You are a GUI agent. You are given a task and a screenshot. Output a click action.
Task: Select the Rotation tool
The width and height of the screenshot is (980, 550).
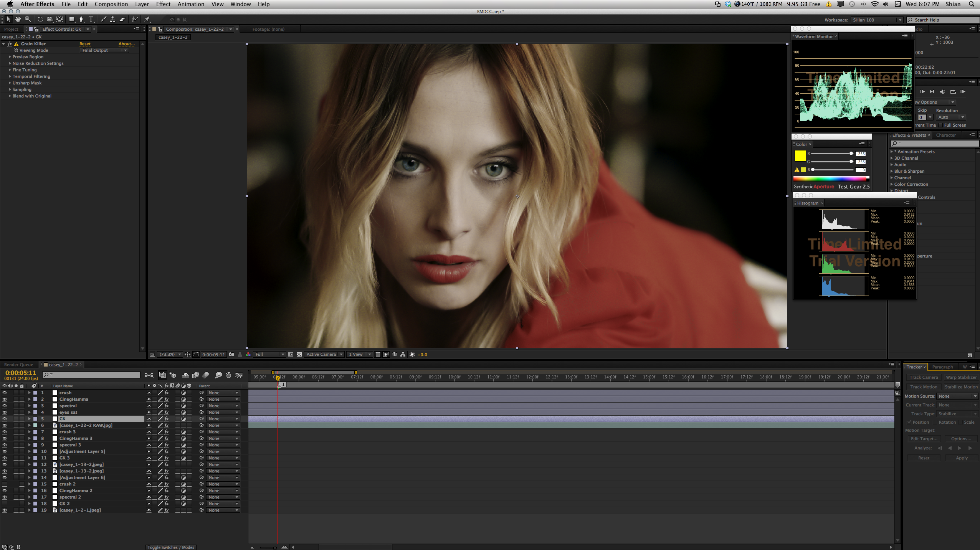pos(40,19)
